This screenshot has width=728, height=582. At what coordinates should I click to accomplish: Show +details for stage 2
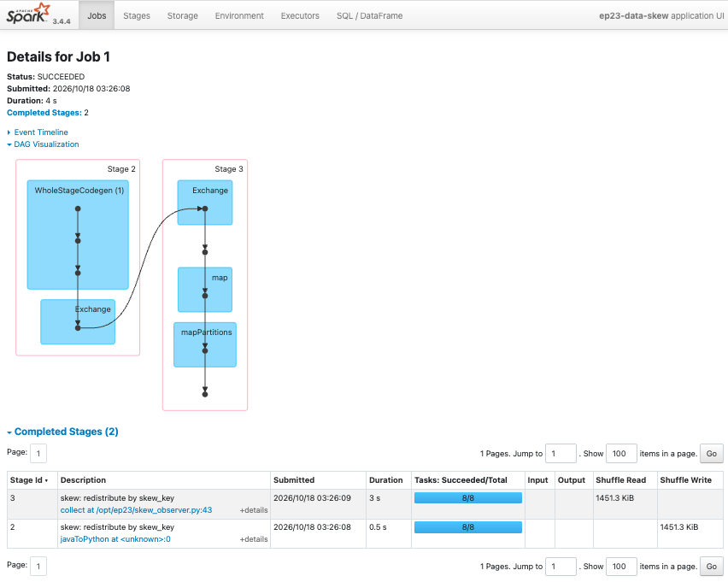[x=254, y=539]
